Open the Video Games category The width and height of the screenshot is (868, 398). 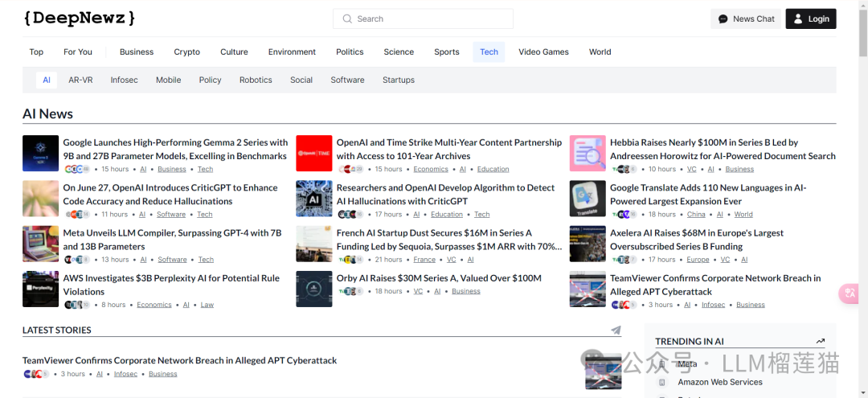(543, 52)
